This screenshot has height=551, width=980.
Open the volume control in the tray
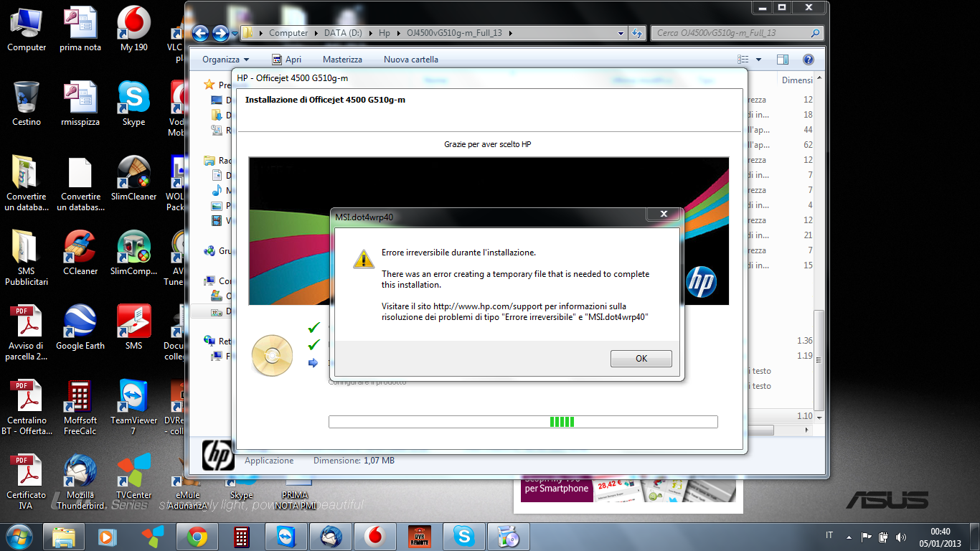[901, 537]
